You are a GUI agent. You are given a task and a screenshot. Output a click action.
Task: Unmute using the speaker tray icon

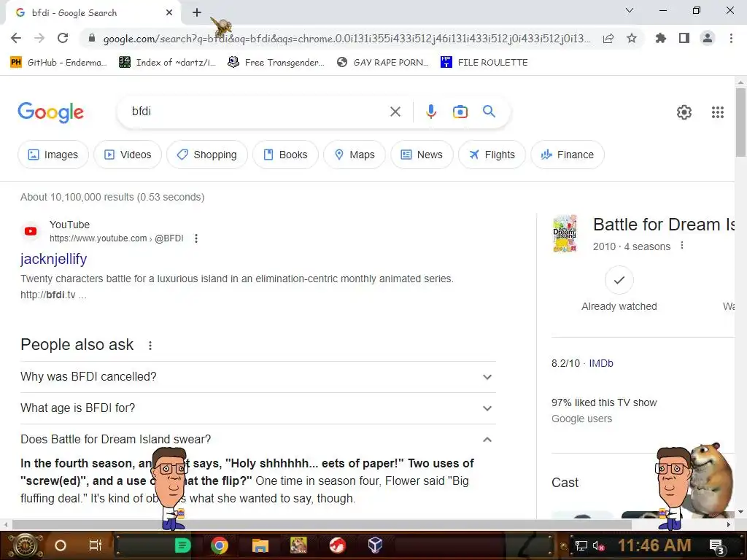coord(598,545)
